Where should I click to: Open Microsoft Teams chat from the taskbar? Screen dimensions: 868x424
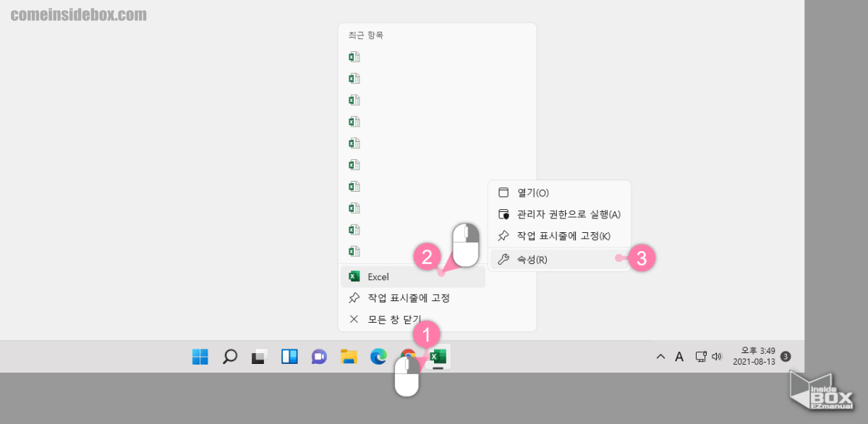click(x=318, y=356)
